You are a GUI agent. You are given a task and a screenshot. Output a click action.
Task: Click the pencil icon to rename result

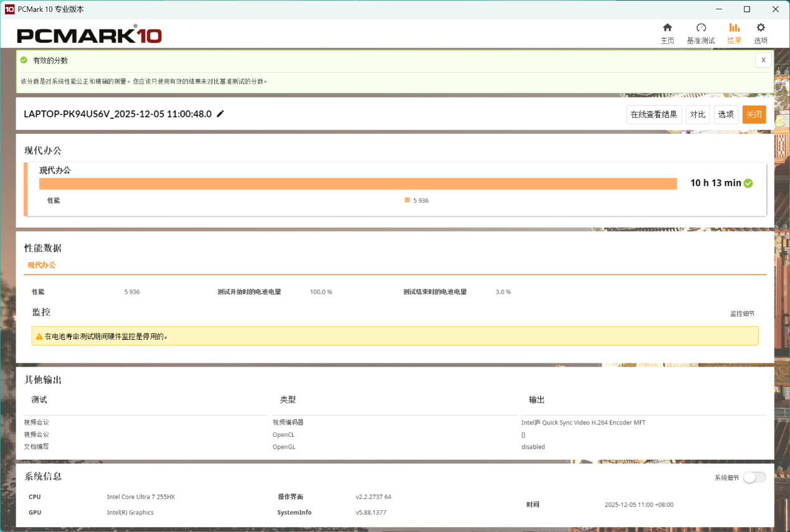(x=220, y=114)
